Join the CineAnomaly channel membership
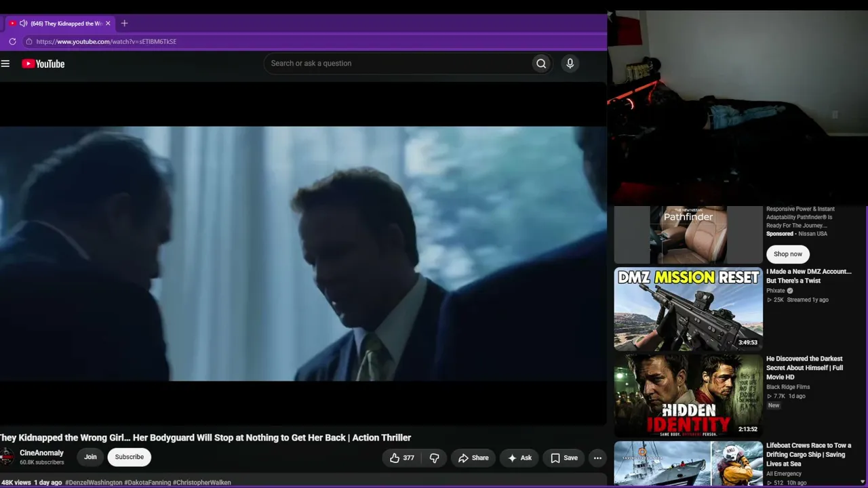 click(90, 457)
